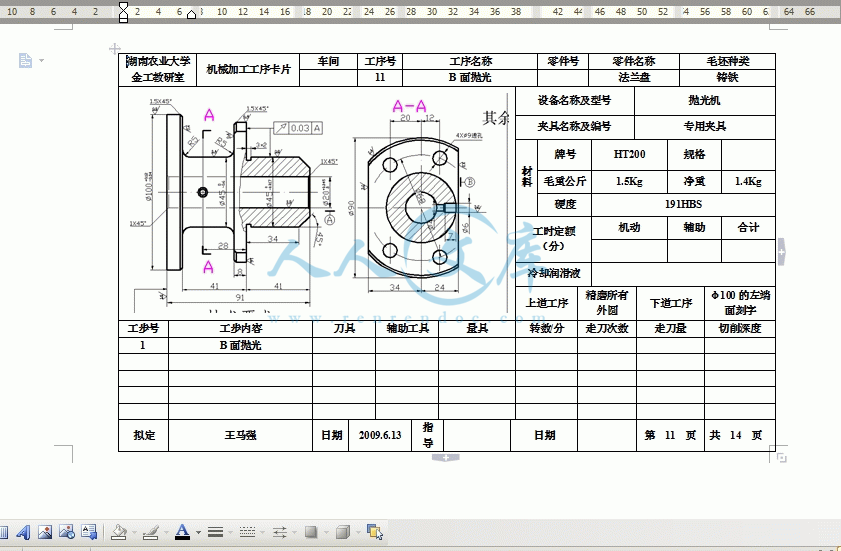
Task: Click the '拟定' cell
Action: coord(144,436)
